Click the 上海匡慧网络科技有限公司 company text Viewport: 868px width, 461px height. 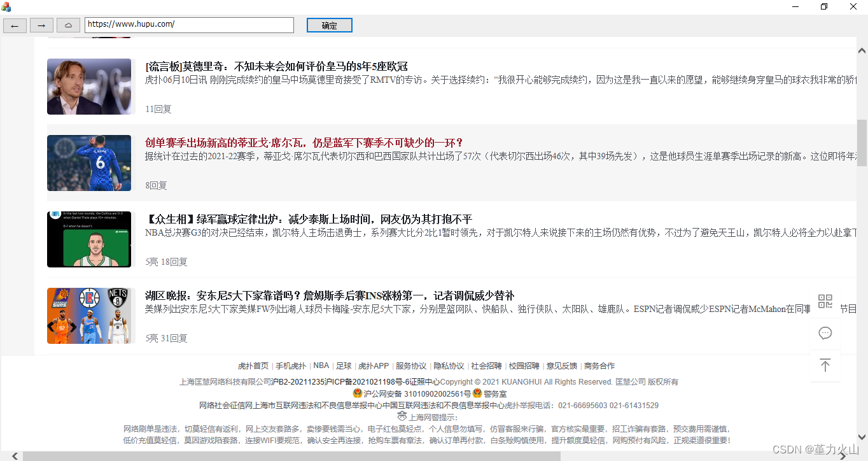pos(225,382)
